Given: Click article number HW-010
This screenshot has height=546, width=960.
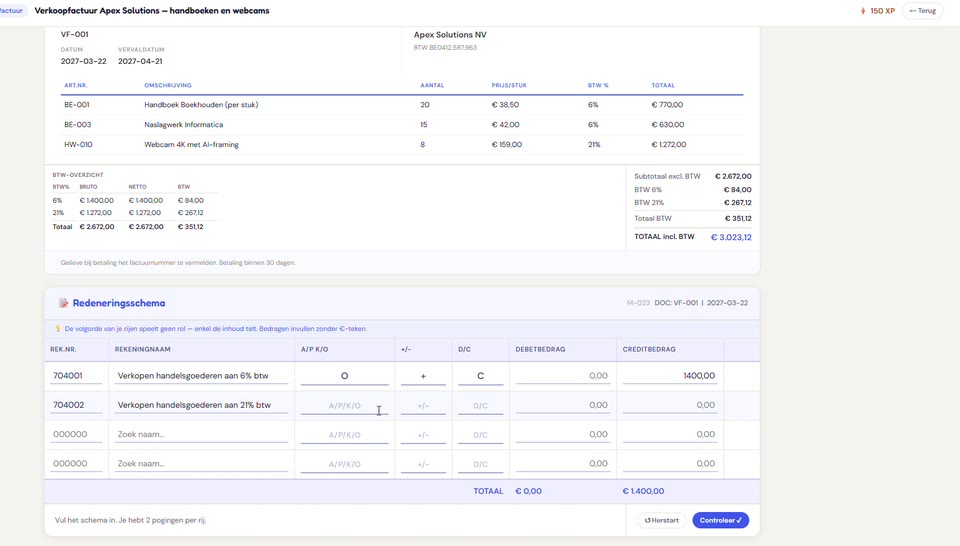Looking at the screenshot, I should pyautogui.click(x=78, y=144).
